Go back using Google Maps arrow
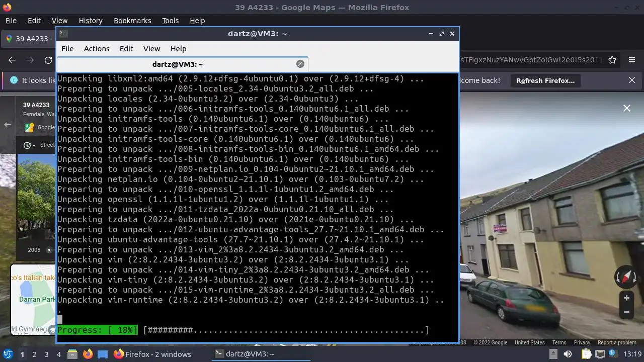The image size is (644, 362). 8,125
